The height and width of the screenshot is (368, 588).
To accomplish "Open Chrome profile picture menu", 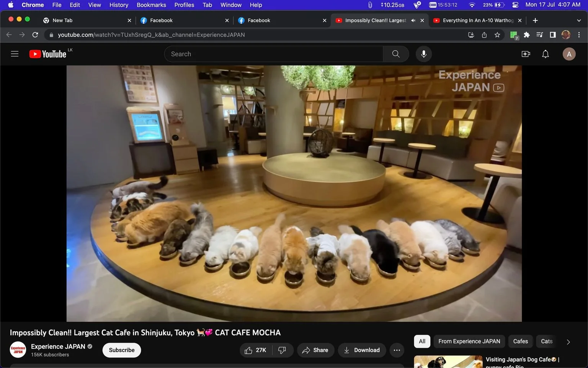I will [566, 35].
